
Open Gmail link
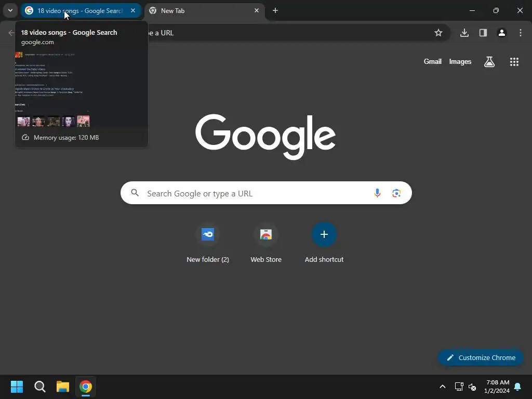pyautogui.click(x=433, y=61)
